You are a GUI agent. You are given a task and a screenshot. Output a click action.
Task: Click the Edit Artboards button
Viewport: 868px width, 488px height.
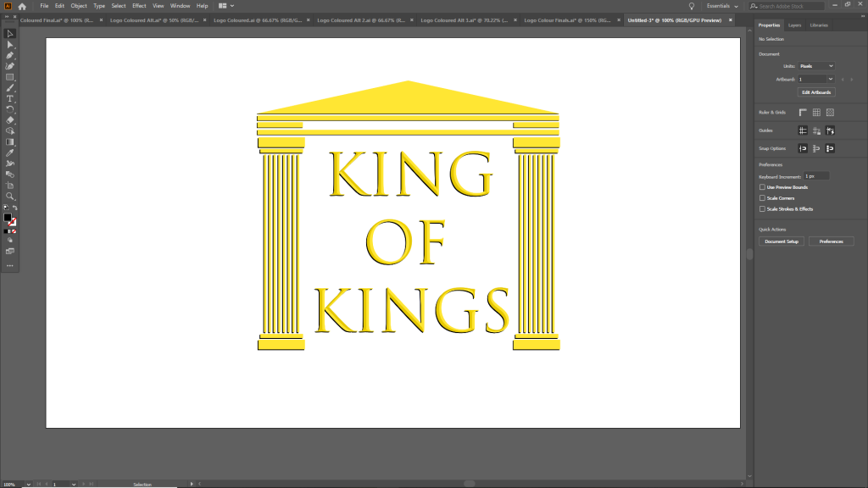coord(816,91)
